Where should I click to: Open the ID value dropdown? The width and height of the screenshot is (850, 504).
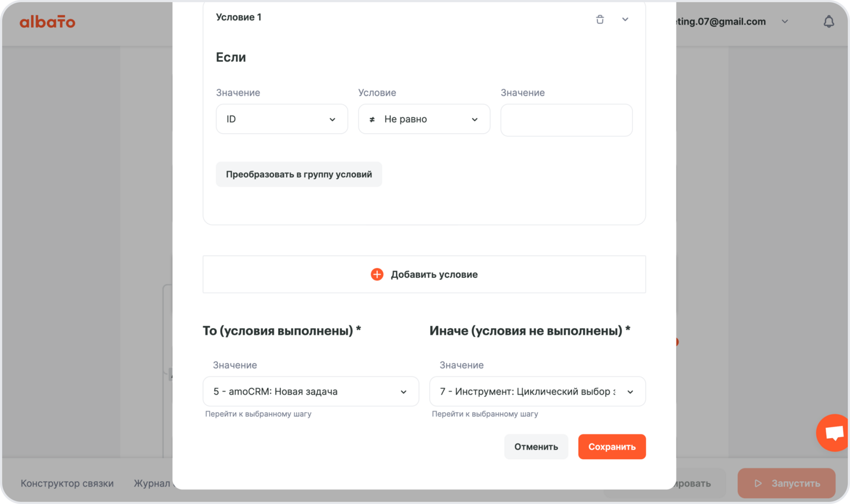coord(282,119)
